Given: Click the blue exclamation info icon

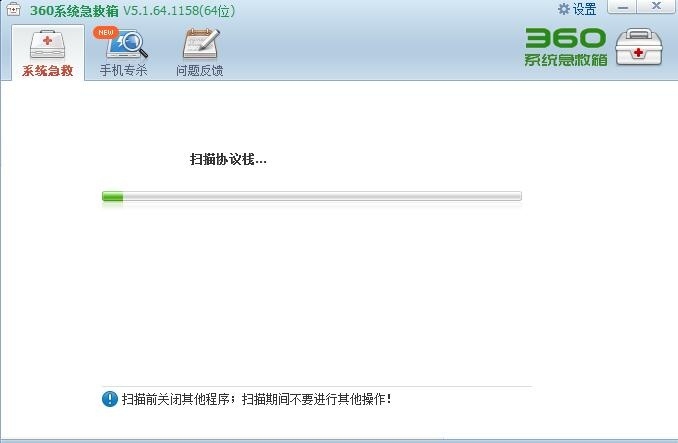Looking at the screenshot, I should [x=110, y=399].
